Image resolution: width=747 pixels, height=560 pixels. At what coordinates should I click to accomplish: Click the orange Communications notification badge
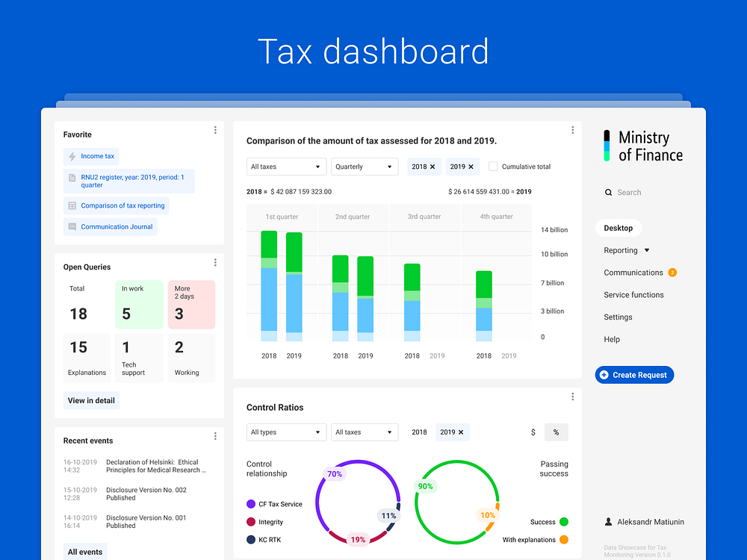point(672,273)
